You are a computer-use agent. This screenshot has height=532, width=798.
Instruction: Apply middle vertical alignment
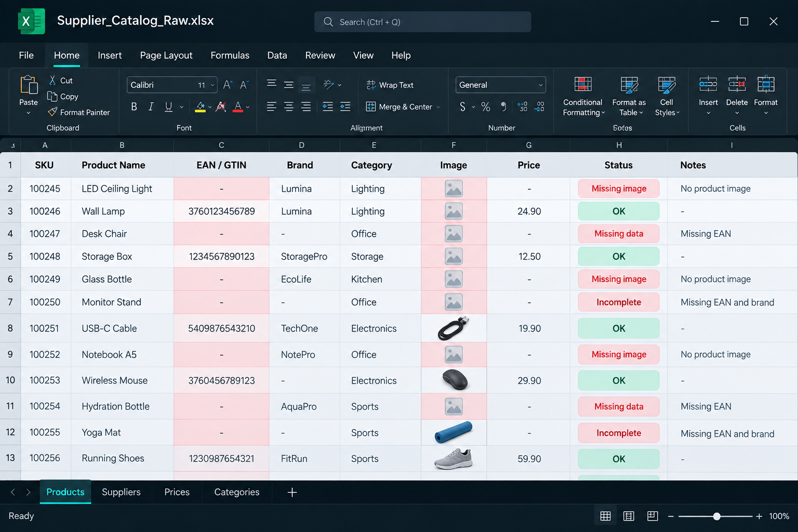point(289,85)
